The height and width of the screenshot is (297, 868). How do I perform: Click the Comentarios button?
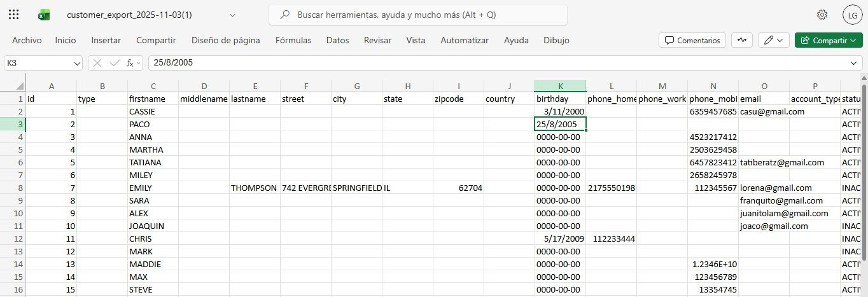coord(692,40)
